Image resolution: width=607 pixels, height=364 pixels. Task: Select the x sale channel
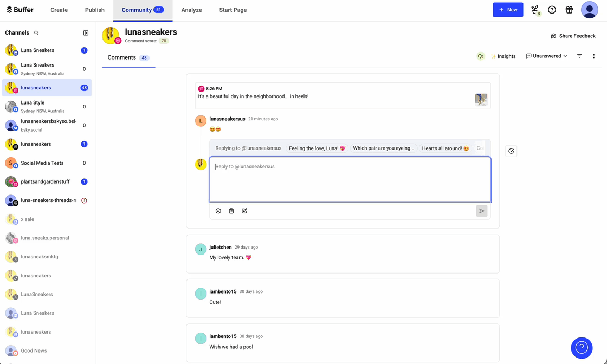pyautogui.click(x=47, y=219)
